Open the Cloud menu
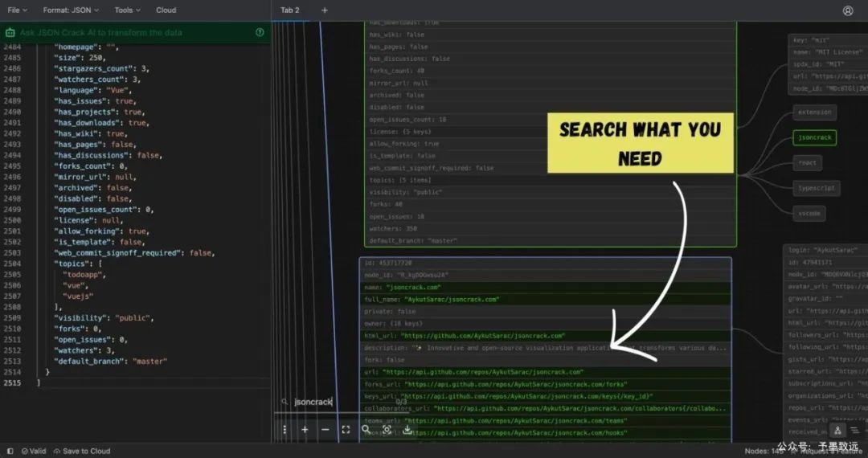The width and height of the screenshot is (868, 458). [x=166, y=10]
